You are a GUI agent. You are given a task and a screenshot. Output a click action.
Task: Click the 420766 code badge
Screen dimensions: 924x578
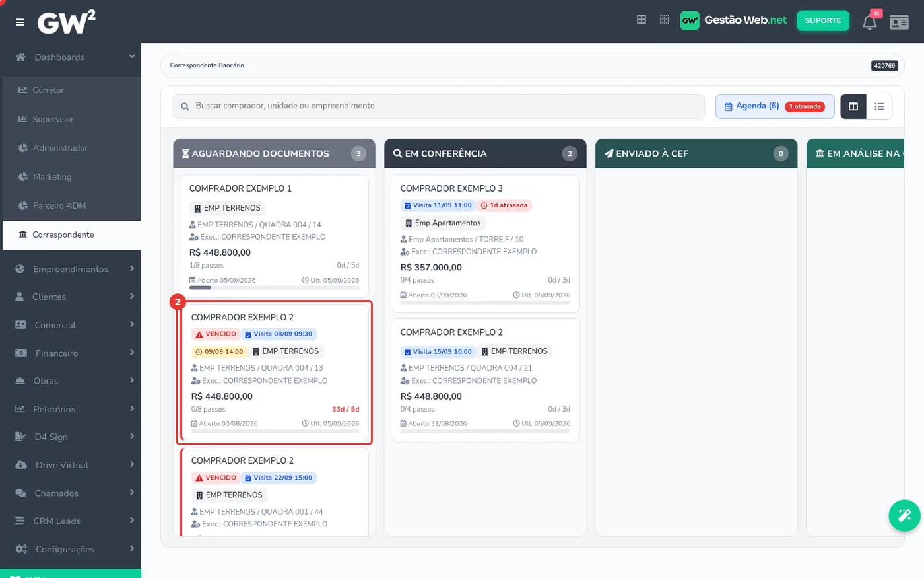[x=884, y=65]
